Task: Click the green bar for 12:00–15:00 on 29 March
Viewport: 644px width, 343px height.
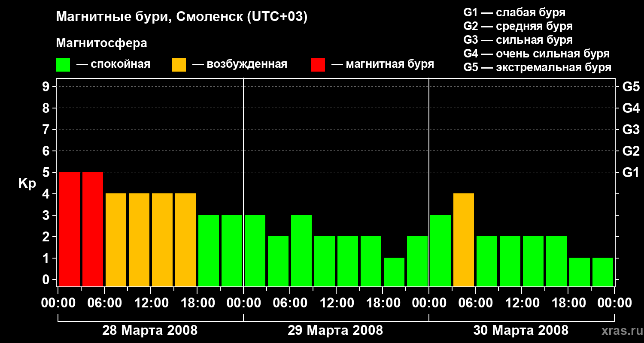Action: 348,261
